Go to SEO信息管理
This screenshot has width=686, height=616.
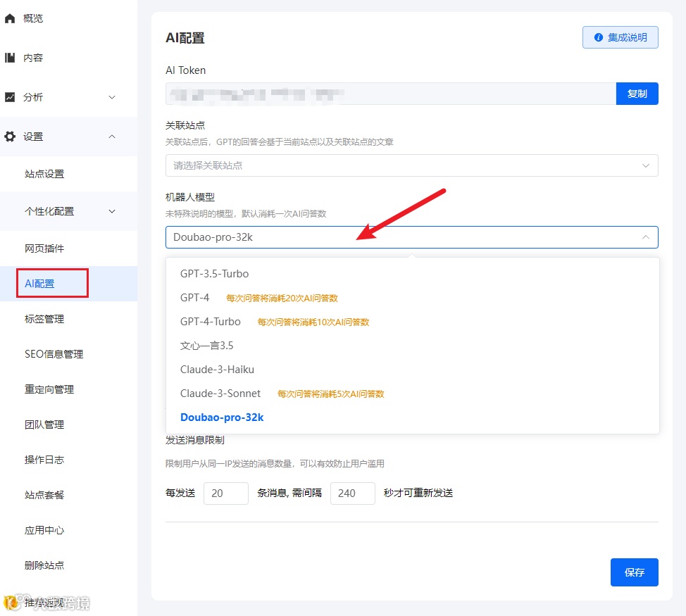(55, 353)
